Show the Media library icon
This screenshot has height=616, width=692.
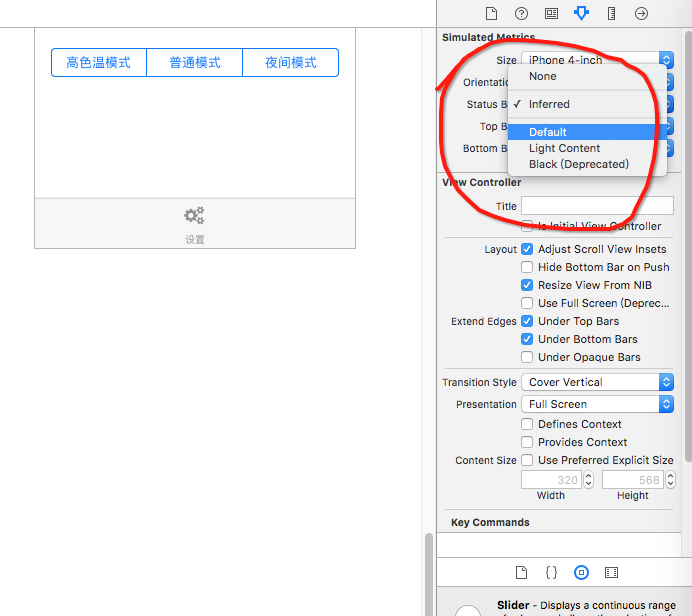pos(611,573)
